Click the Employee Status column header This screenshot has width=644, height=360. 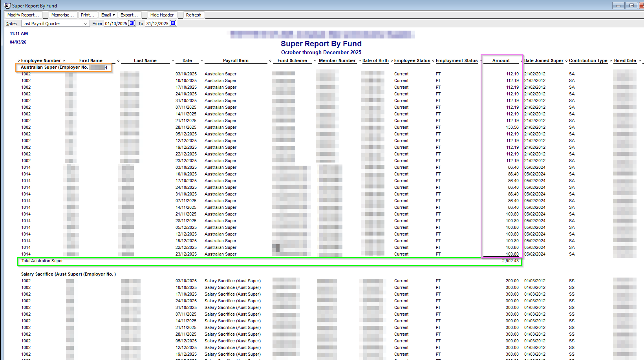point(412,60)
